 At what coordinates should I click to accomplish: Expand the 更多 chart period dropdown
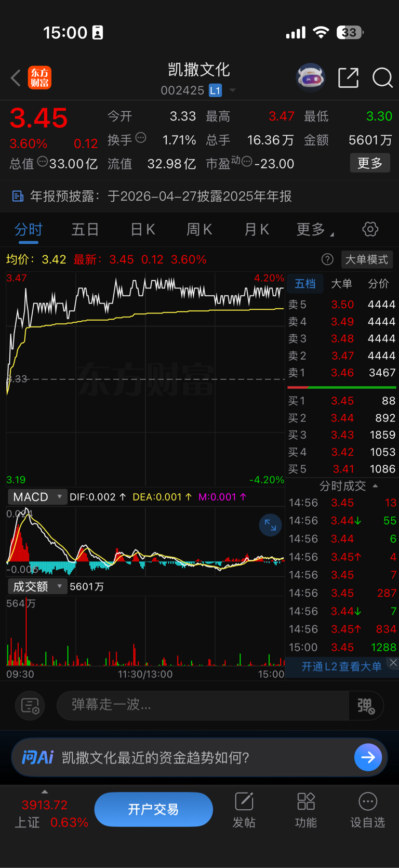coord(315,229)
